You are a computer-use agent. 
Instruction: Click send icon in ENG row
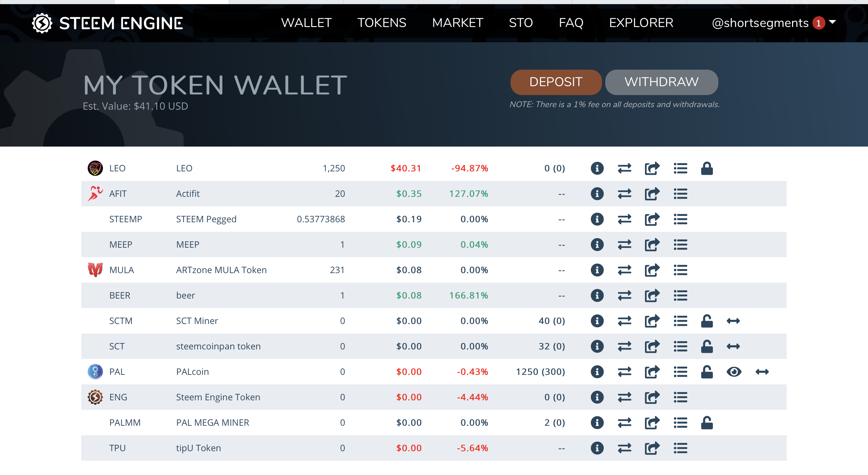pyautogui.click(x=652, y=397)
